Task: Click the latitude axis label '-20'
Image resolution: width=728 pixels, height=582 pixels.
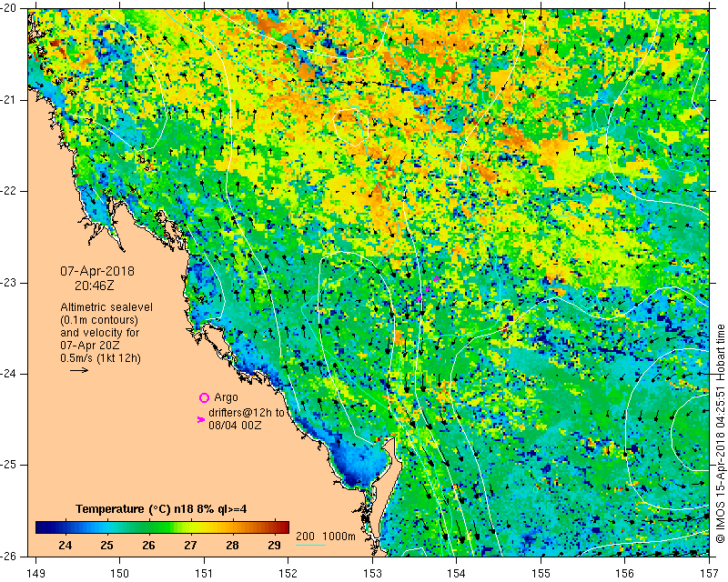Action: tap(9, 8)
